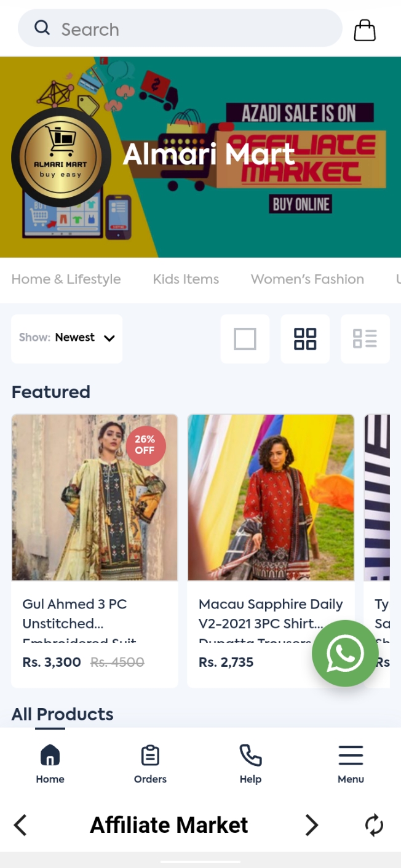This screenshot has height=868, width=401.
Task: Open WhatsApp chat floating button
Action: [344, 653]
